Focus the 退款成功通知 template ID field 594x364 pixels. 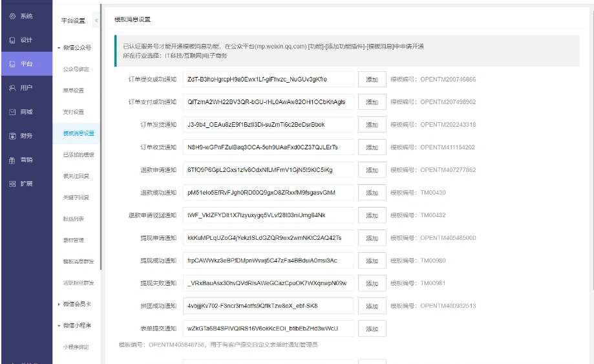tap(268, 193)
